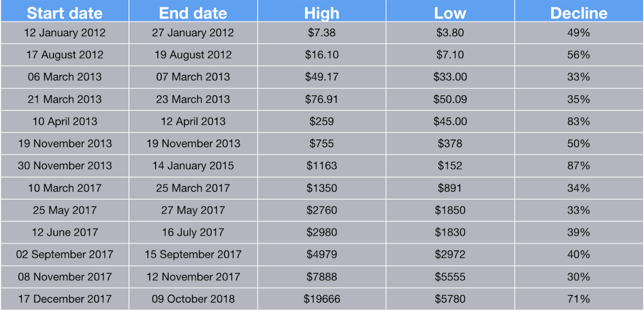
Task: Click the 17 December 2017 start date cell
Action: [x=65, y=299]
